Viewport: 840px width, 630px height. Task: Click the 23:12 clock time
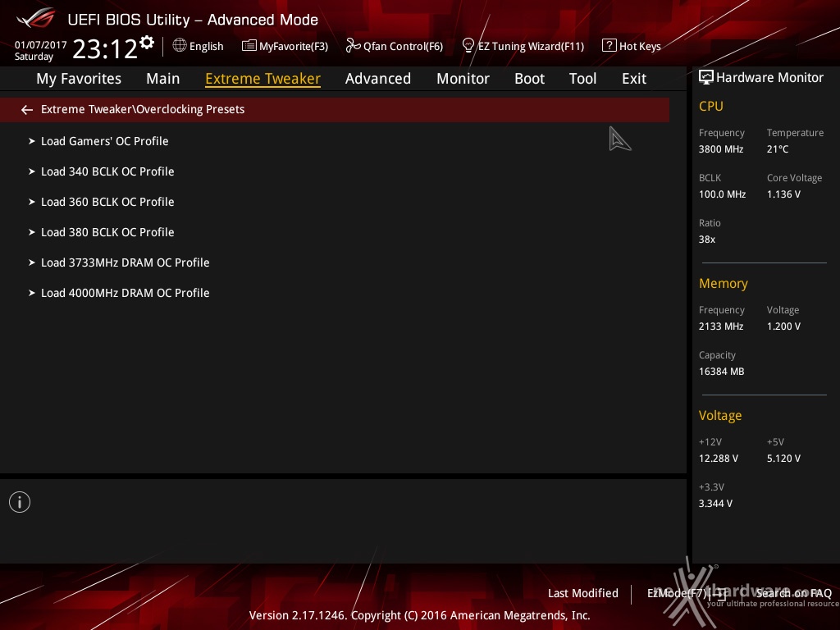[105, 49]
